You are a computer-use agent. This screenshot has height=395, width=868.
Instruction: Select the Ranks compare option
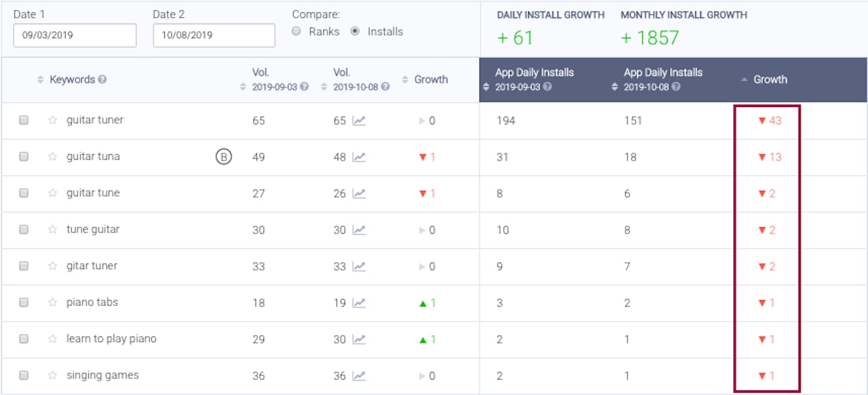pos(296,32)
